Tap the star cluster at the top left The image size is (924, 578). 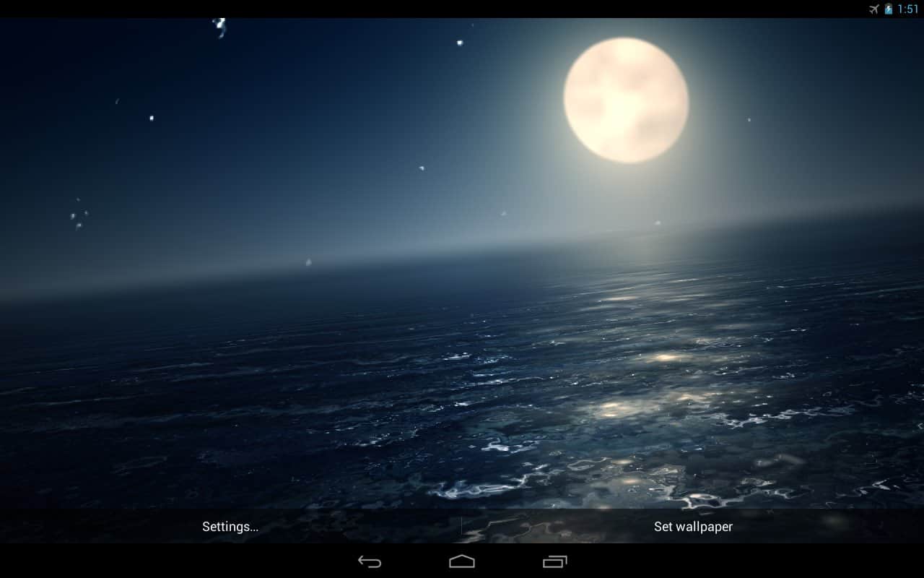click(220, 27)
